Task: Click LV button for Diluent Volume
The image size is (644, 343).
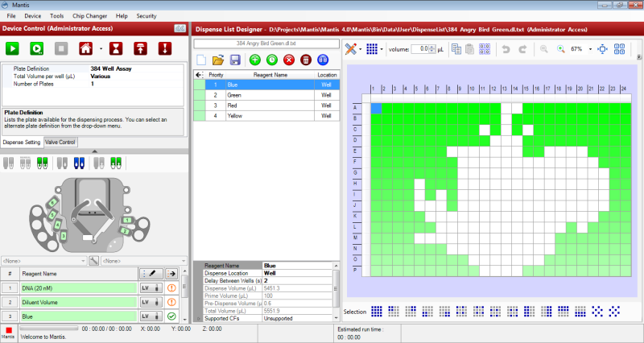Action: click(x=151, y=302)
